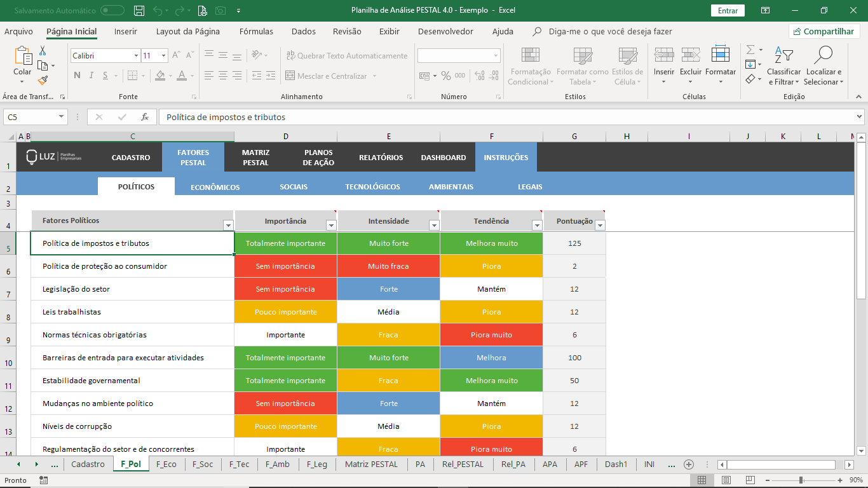Click the Localizar e Selecionar magnifier
Image resolution: width=868 pixels, height=488 pixels.
click(824, 55)
